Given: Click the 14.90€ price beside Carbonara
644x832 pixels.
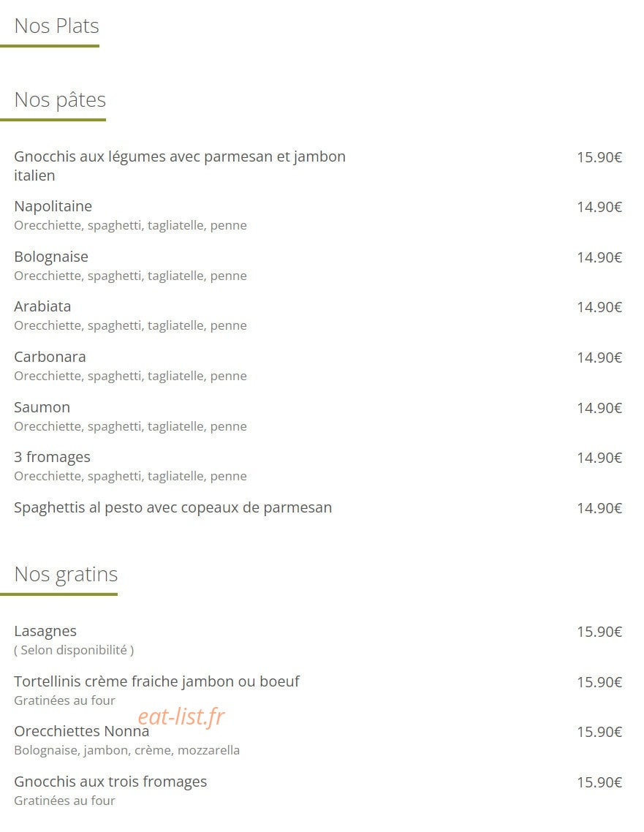Looking at the screenshot, I should click(x=599, y=358).
